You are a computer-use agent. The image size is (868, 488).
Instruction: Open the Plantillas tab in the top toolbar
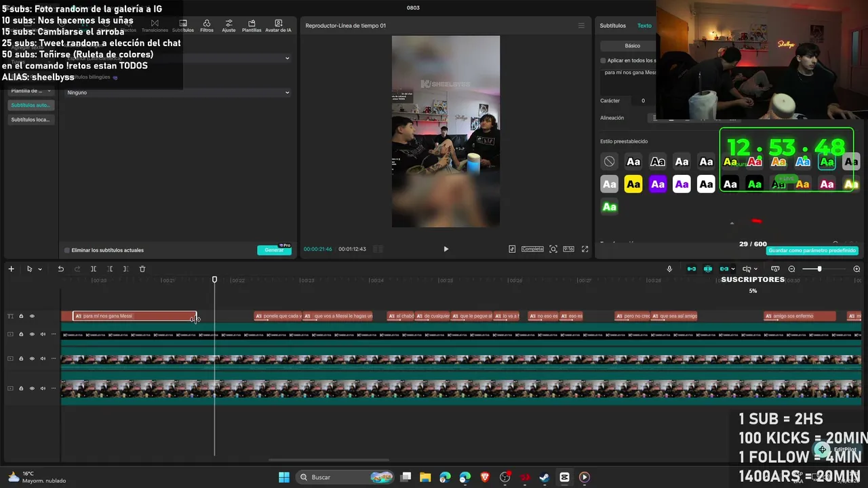(252, 26)
